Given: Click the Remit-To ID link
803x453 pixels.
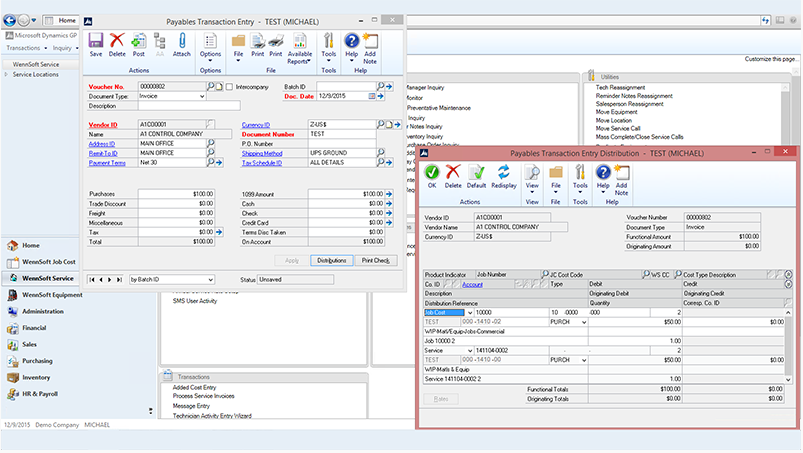Looking at the screenshot, I should tap(103, 154).
